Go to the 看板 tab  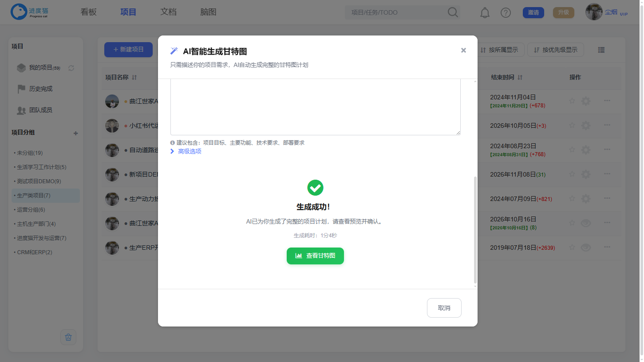pyautogui.click(x=88, y=12)
